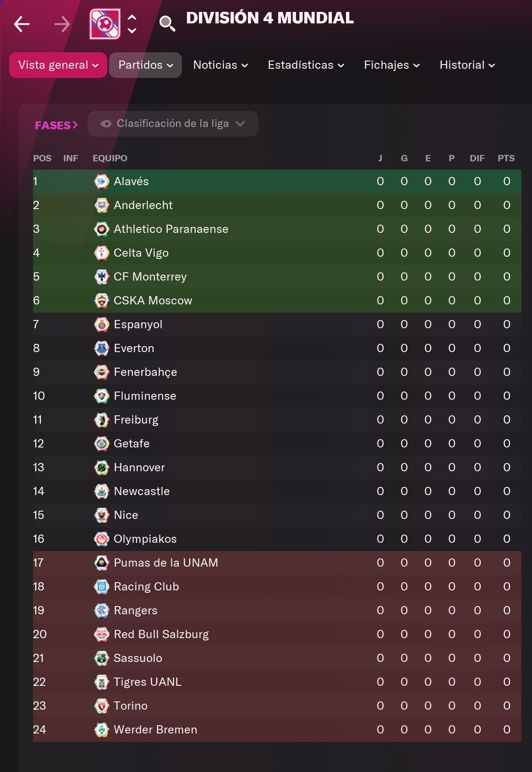Click the Red Bull Salzburg badge

[101, 634]
